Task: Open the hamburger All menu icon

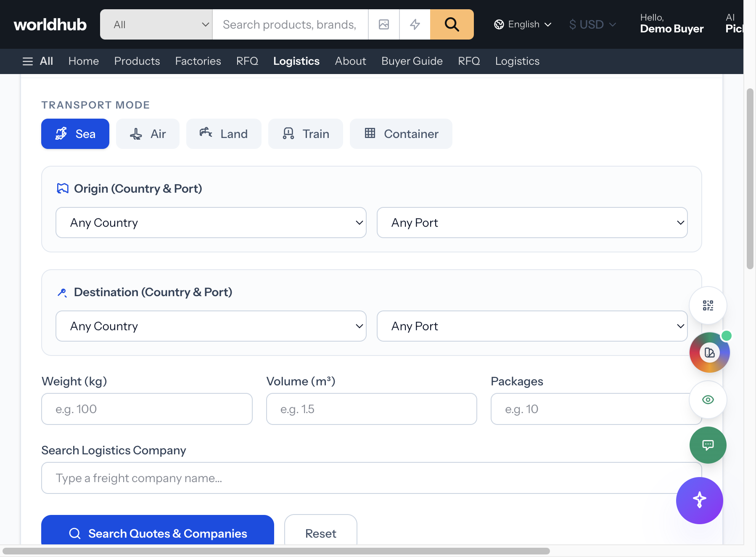Action: click(x=28, y=61)
